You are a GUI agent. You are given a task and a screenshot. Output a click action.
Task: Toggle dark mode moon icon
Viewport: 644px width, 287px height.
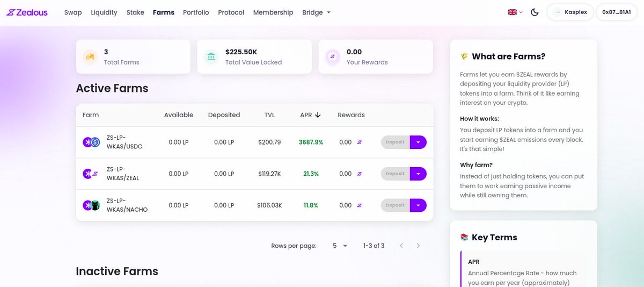(x=535, y=12)
